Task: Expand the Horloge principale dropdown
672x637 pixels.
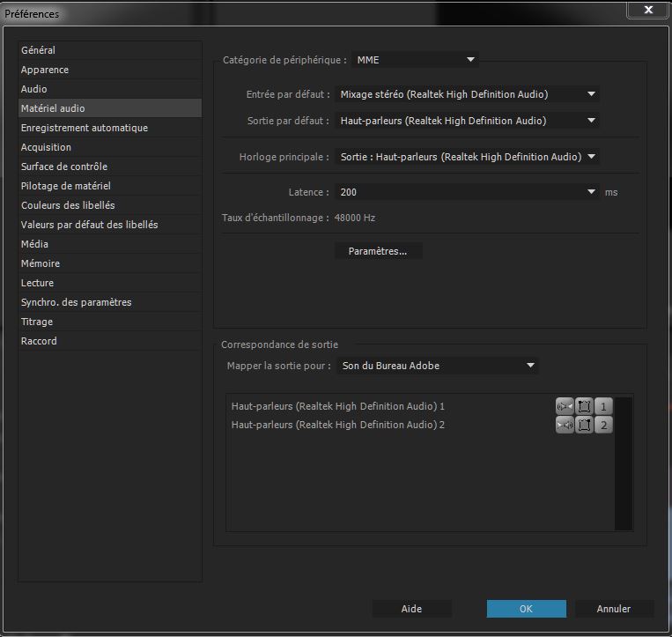Action: click(468, 157)
